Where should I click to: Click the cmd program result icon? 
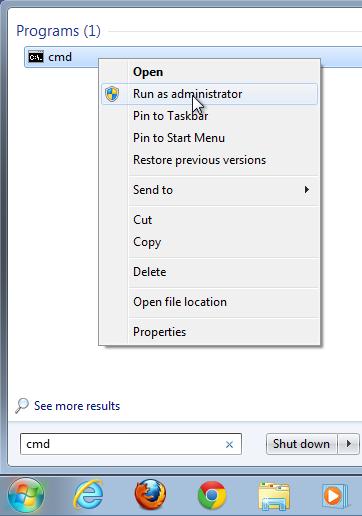click(36, 57)
